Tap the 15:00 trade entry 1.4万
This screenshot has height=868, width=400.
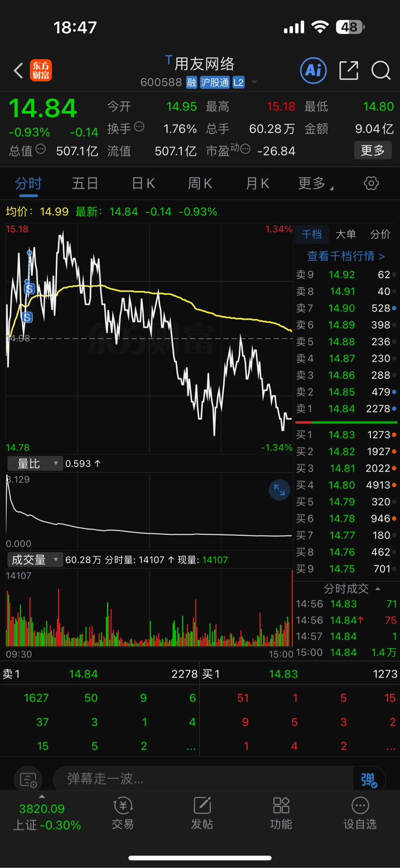(346, 653)
